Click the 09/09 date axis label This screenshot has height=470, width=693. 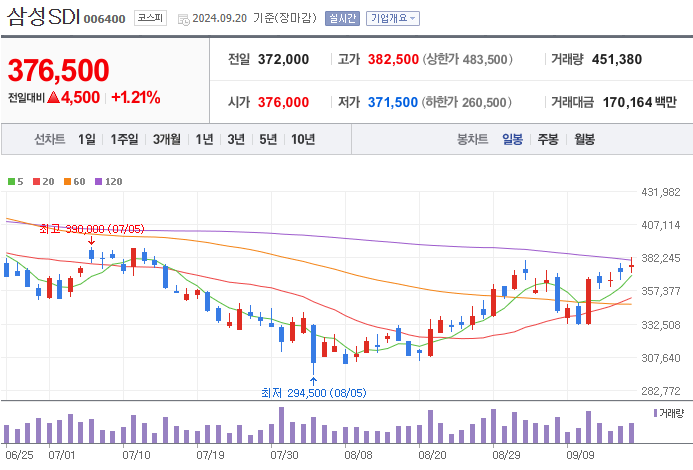(580, 455)
